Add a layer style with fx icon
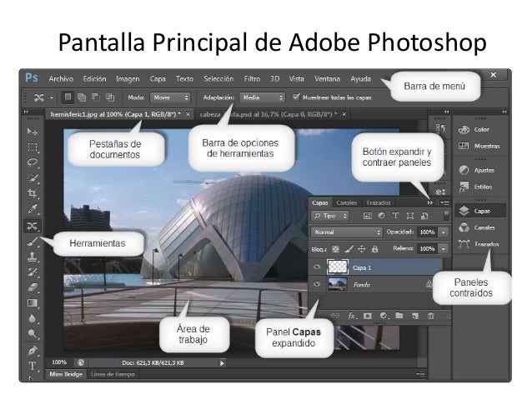Screen dimensions: 532x399 (352, 316)
